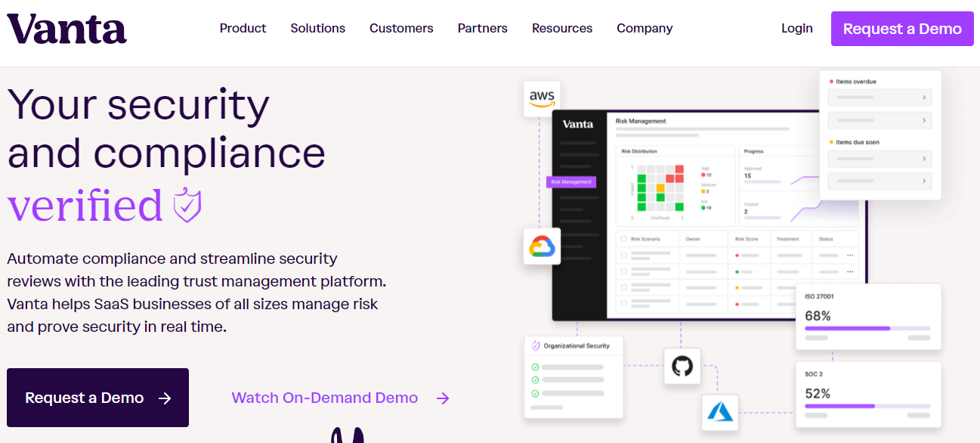Click the 'Status' column header
Screen dimensions: 980x443
click(x=826, y=239)
